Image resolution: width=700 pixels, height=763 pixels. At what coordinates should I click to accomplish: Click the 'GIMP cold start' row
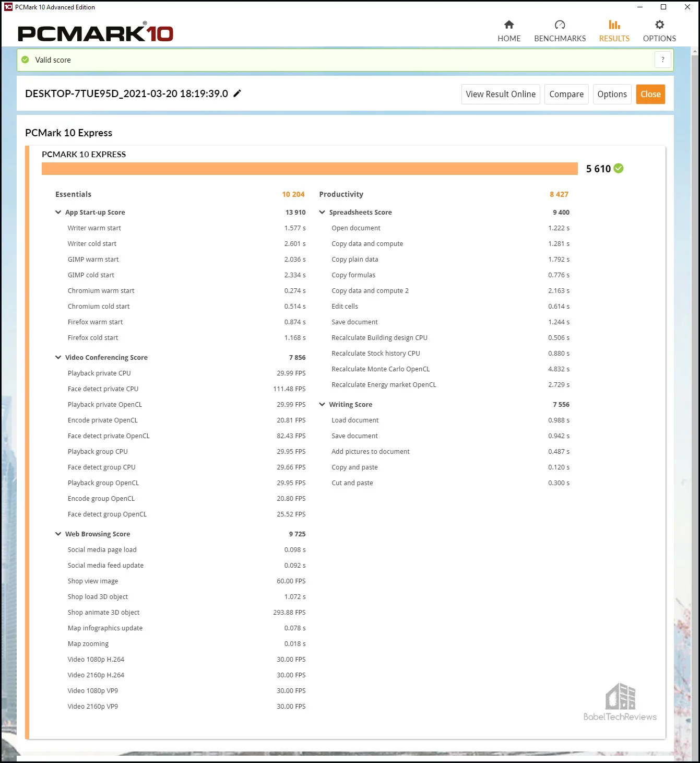point(186,275)
